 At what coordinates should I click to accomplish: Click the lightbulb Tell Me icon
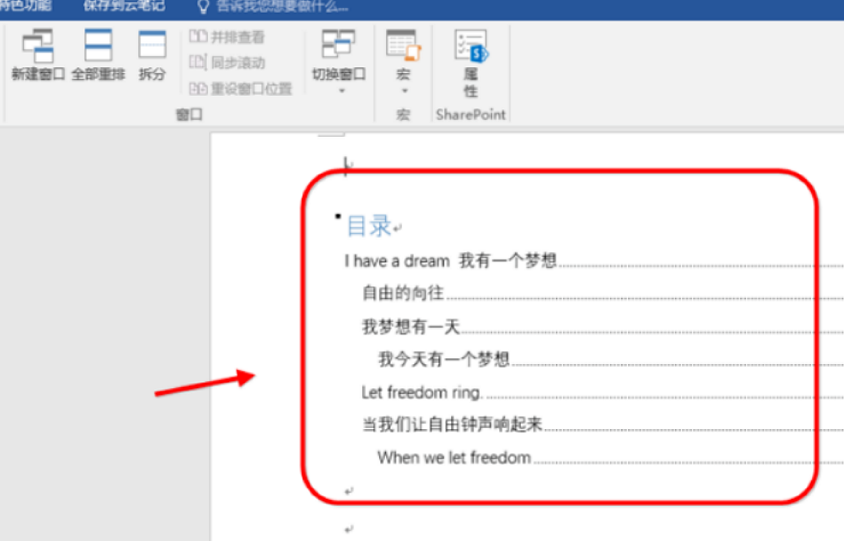coord(203,7)
